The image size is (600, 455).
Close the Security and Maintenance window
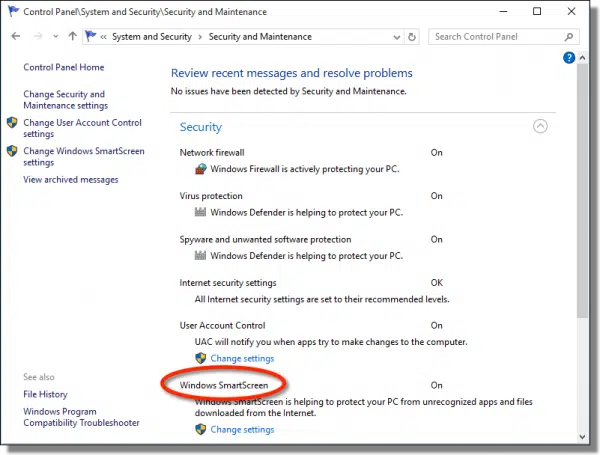(571, 11)
